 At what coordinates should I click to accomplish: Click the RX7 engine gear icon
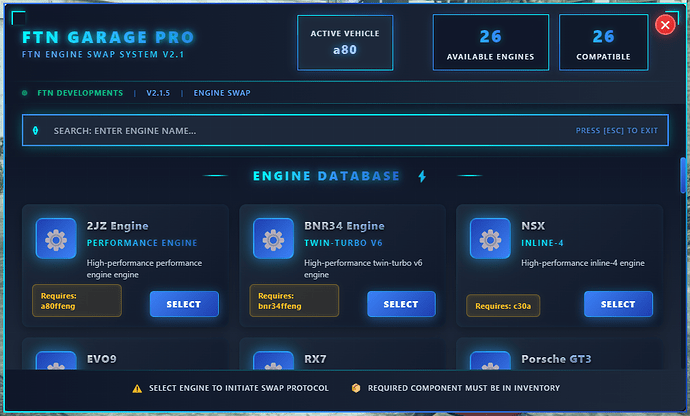pos(273,362)
